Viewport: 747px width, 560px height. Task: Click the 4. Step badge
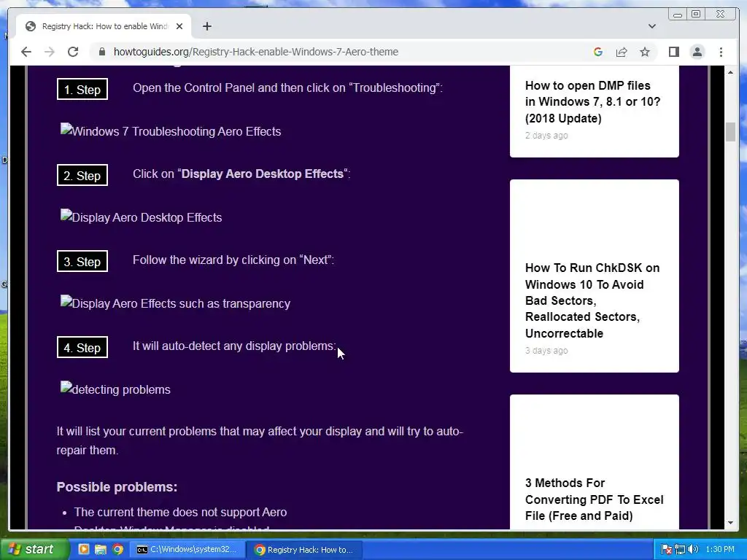point(82,347)
